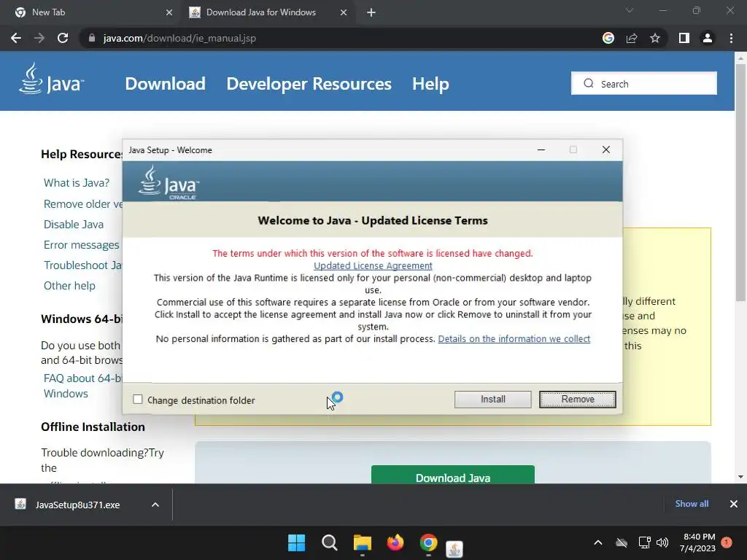Open the Updated License Agreement link

click(373, 265)
